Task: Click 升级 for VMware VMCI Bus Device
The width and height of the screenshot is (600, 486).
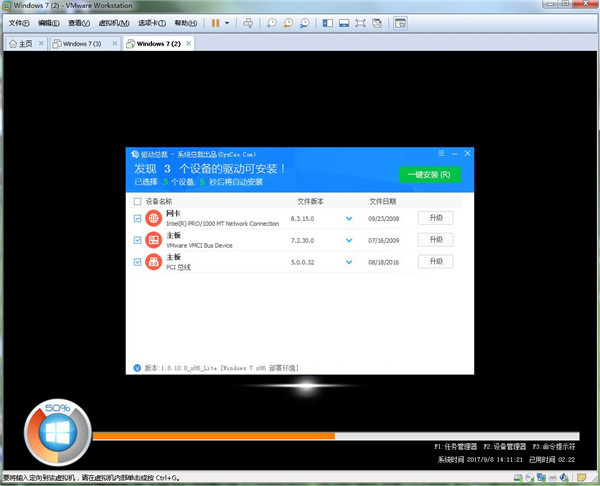Action: tap(435, 240)
